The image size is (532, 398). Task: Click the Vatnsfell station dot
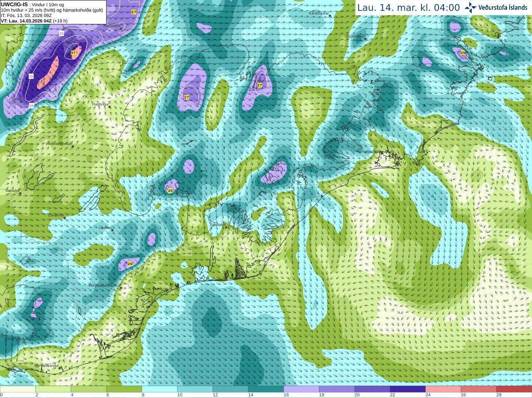point(20,194)
